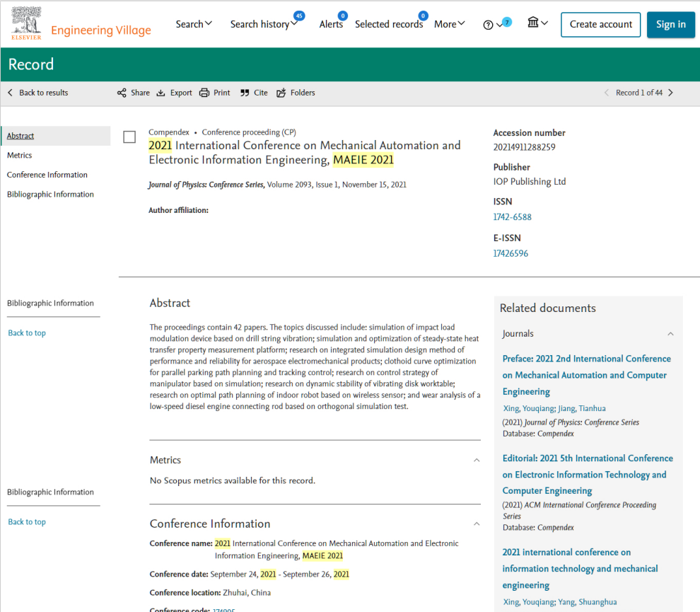Click the Selected records count badge
Image resolution: width=700 pixels, height=612 pixels.
point(423,16)
